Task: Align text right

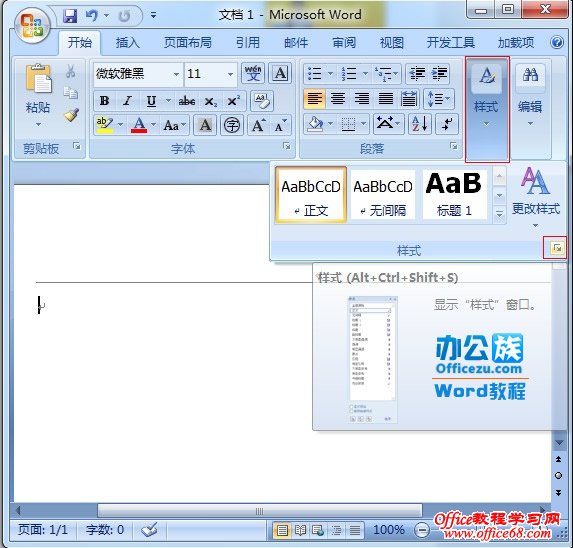Action: 361,99
